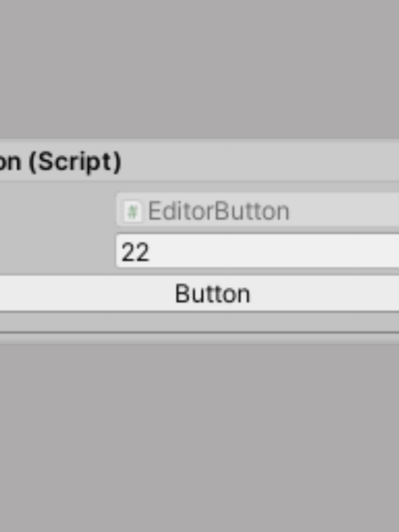Select the EditorButton script reference field

point(257,210)
